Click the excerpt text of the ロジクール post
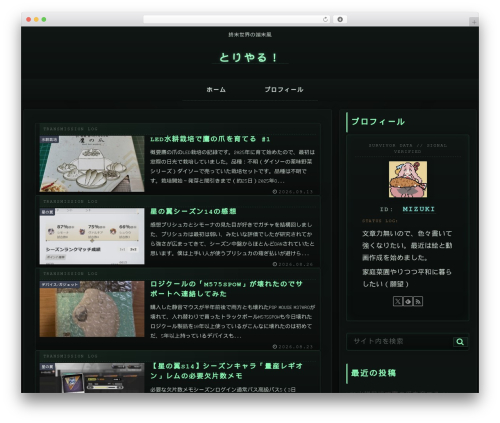The height and width of the screenshot is (423, 500). click(x=232, y=321)
